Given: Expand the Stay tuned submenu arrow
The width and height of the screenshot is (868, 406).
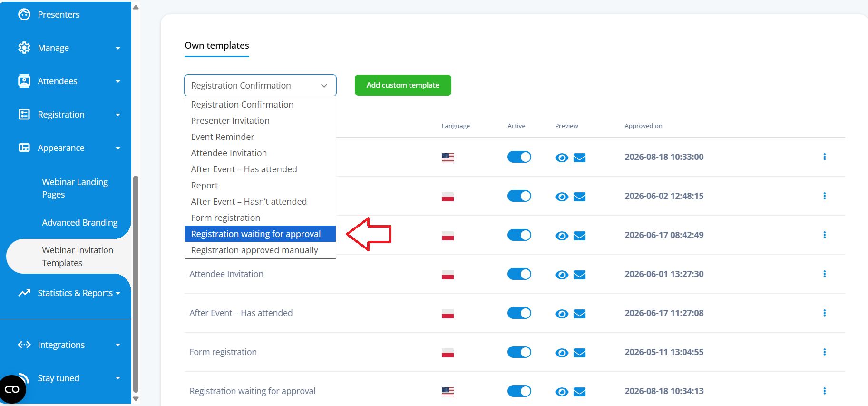Looking at the screenshot, I should (x=118, y=378).
